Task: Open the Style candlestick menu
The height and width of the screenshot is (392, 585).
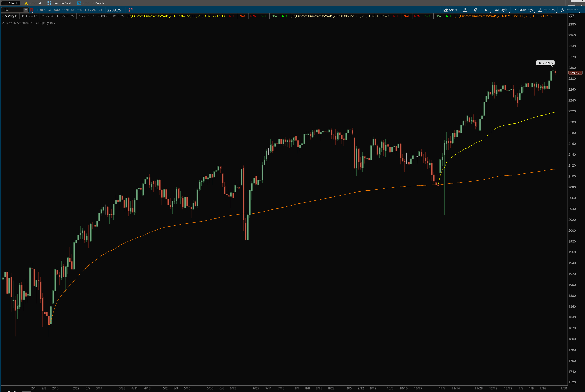Action: point(501,10)
